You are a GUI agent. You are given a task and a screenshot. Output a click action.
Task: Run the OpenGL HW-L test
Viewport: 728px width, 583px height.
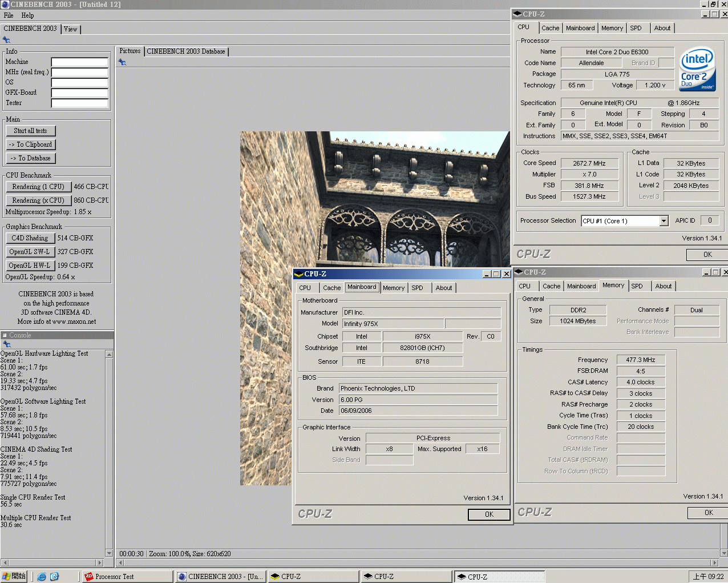(x=30, y=266)
